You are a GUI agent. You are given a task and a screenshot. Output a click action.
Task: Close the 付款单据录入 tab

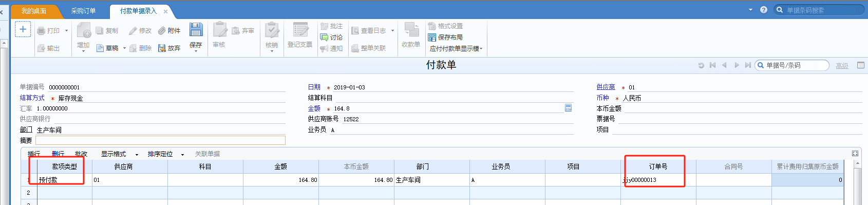coord(165,11)
